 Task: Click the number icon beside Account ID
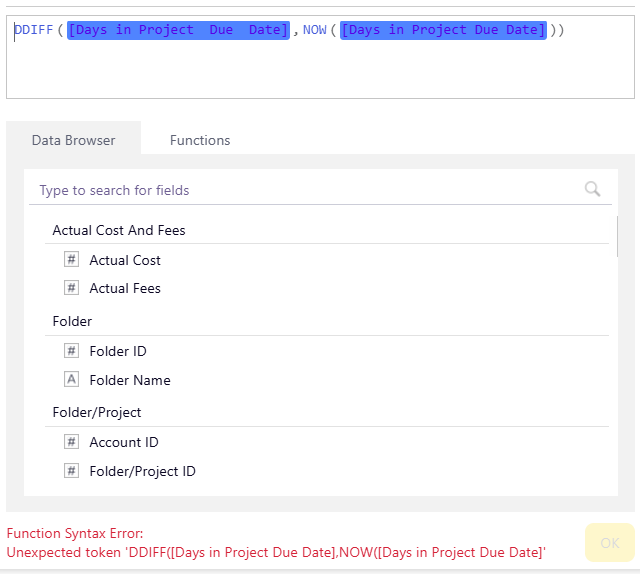71,442
